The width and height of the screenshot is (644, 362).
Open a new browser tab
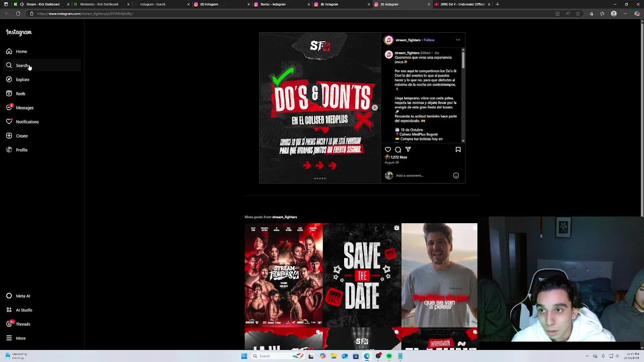click(x=497, y=4)
